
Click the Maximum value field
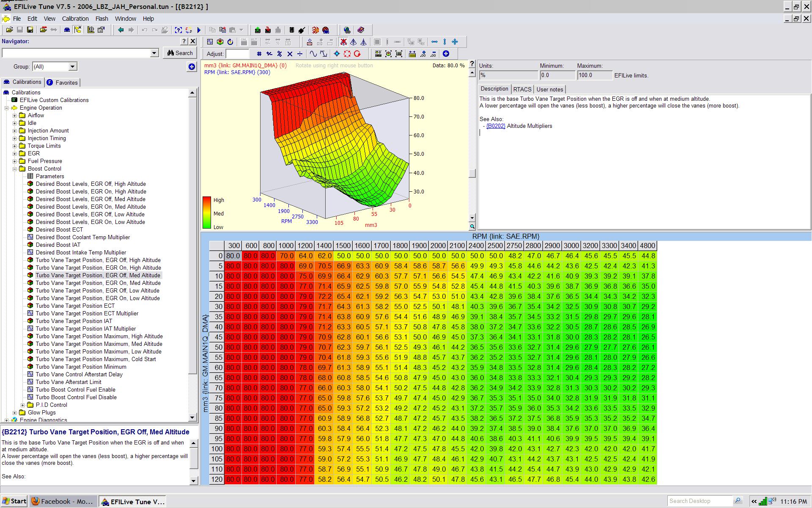595,75
